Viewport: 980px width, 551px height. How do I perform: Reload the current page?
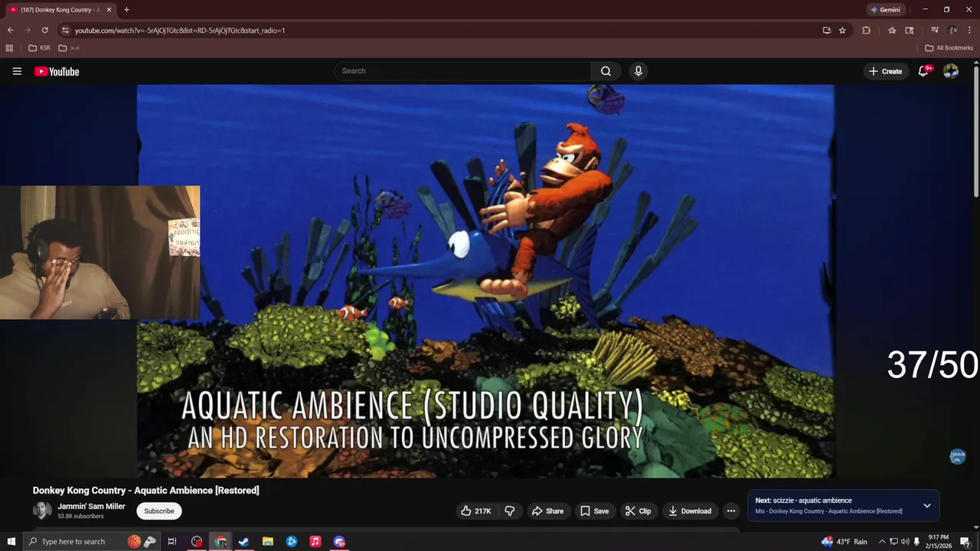pos(45,31)
